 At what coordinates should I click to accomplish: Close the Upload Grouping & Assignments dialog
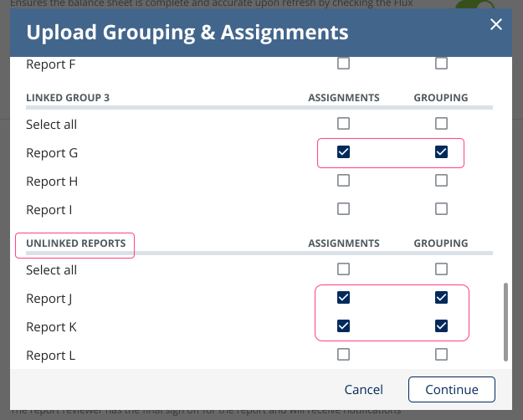click(496, 23)
